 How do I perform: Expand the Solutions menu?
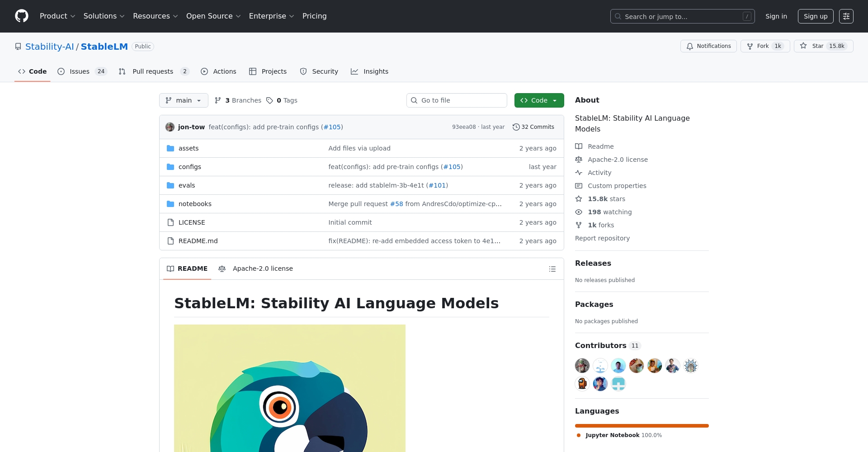point(104,16)
